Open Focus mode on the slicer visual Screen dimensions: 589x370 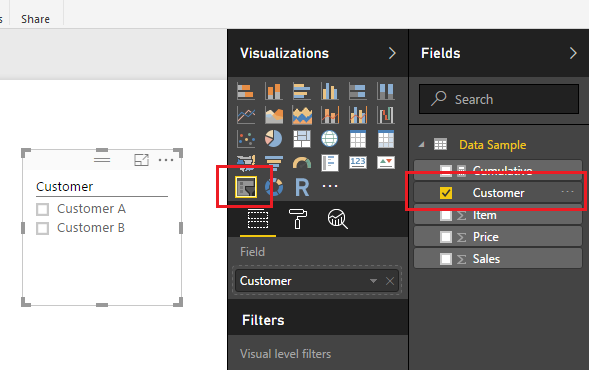pyautogui.click(x=141, y=160)
